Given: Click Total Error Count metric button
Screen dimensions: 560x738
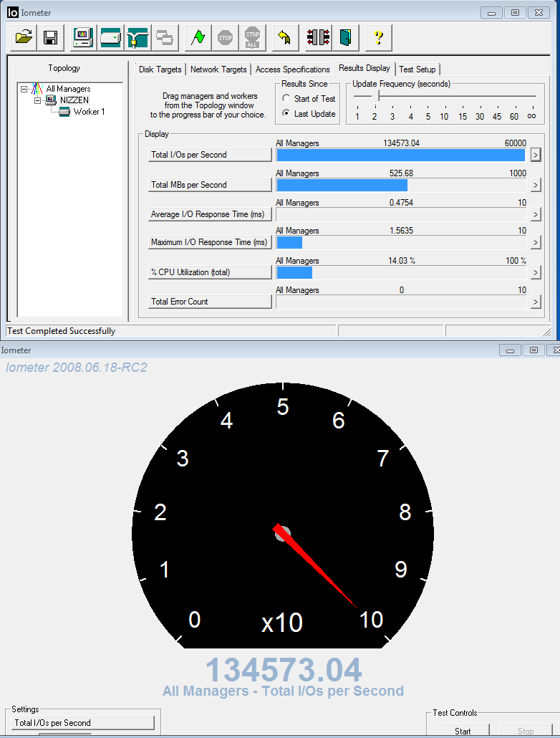Looking at the screenshot, I should [x=210, y=301].
